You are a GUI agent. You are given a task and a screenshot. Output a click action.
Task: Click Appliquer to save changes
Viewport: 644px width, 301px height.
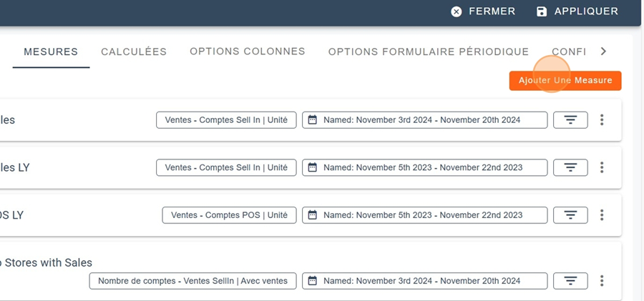tap(577, 11)
